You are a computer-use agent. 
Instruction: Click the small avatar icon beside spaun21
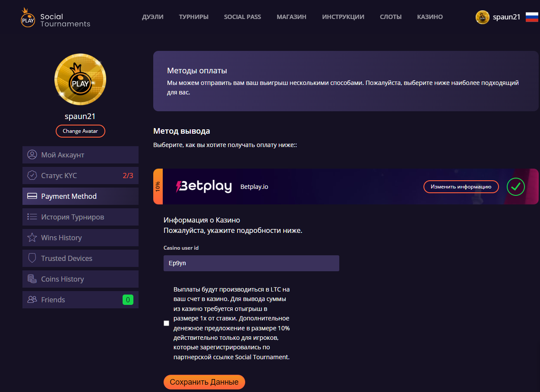482,17
